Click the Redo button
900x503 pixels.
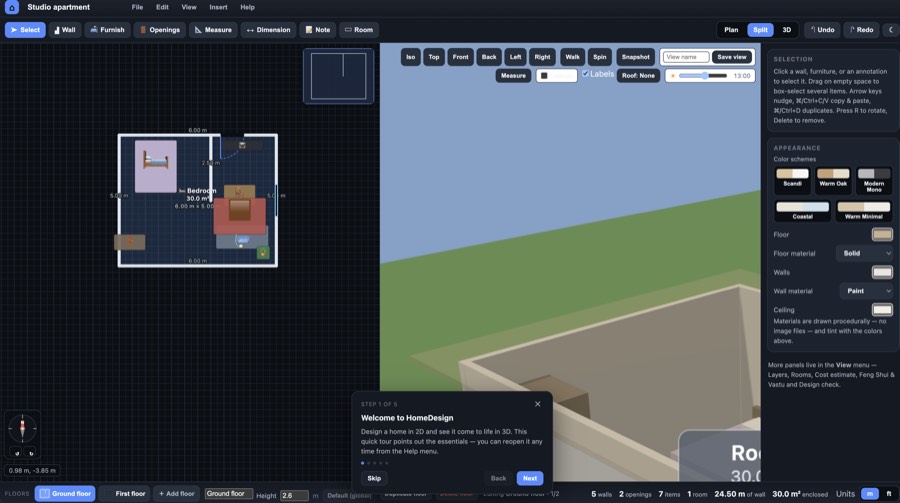coord(862,30)
